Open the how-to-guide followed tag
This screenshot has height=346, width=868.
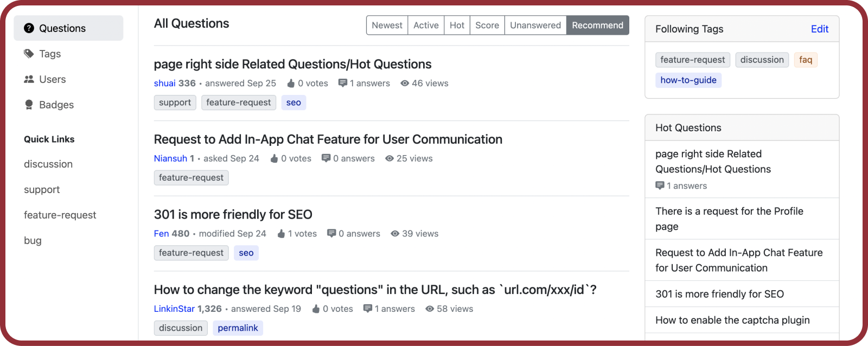pos(688,80)
